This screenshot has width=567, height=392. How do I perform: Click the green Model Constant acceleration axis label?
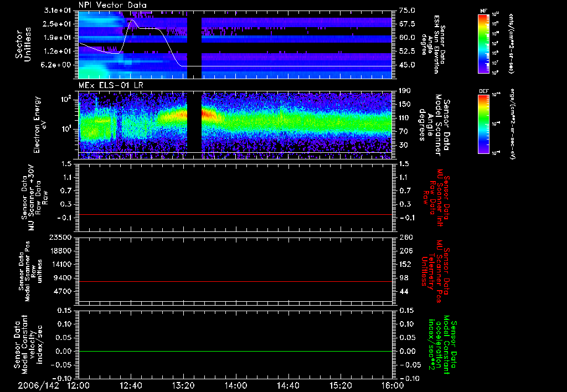(x=445, y=344)
